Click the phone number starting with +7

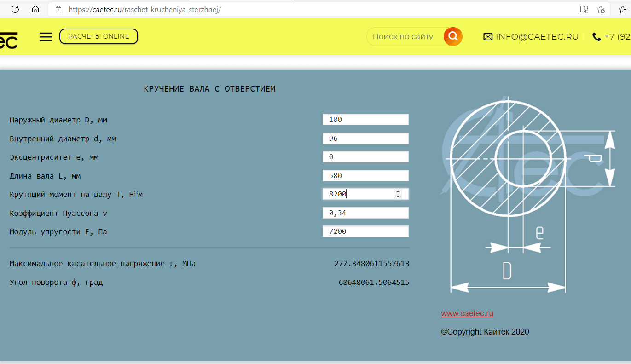click(617, 37)
